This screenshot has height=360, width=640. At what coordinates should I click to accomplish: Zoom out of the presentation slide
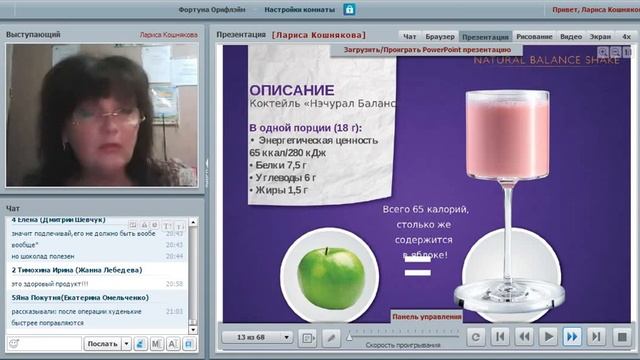pyautogui.click(x=616, y=52)
